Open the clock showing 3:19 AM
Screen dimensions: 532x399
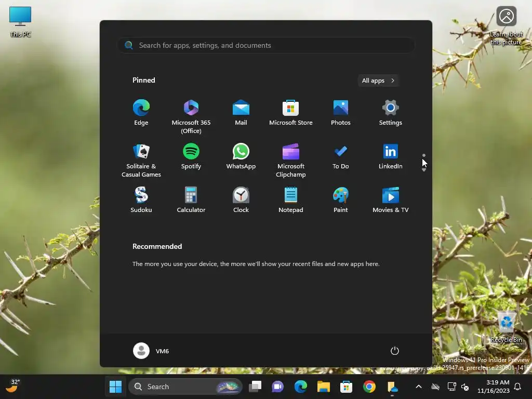pos(494,387)
